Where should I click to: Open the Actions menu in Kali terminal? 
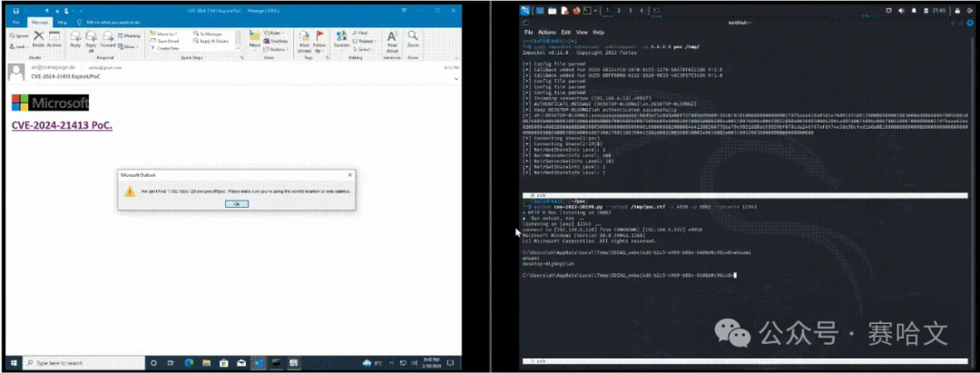point(547,32)
